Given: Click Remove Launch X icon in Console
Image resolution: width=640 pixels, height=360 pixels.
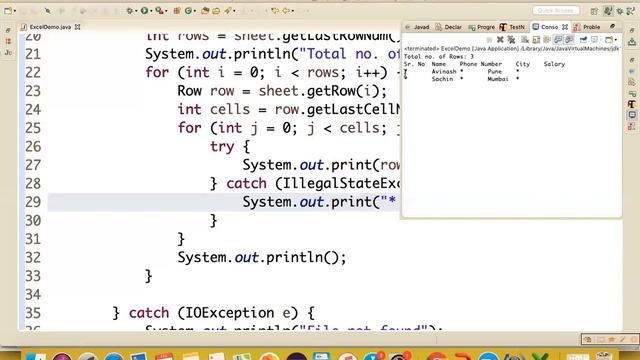Looking at the screenshot, I should click(x=500, y=40).
